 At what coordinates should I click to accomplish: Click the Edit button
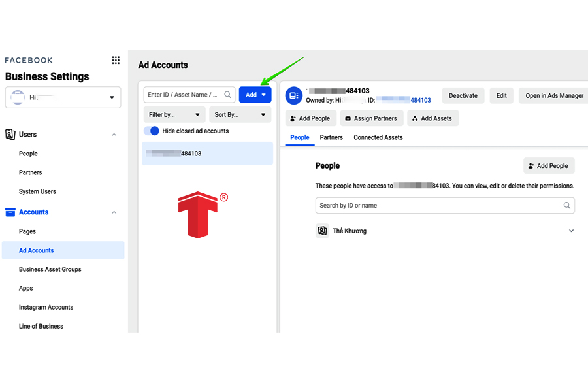click(x=501, y=95)
